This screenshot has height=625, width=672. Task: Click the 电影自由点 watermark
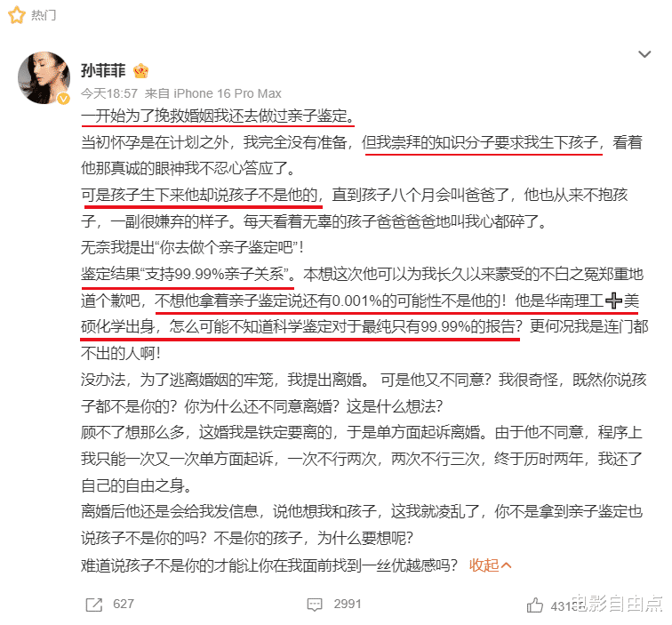(617, 604)
